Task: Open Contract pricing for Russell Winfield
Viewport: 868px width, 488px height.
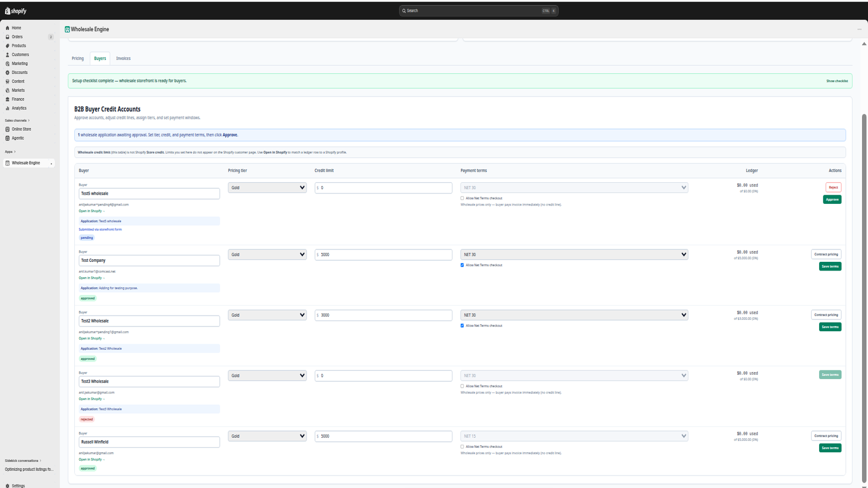Action: point(826,436)
